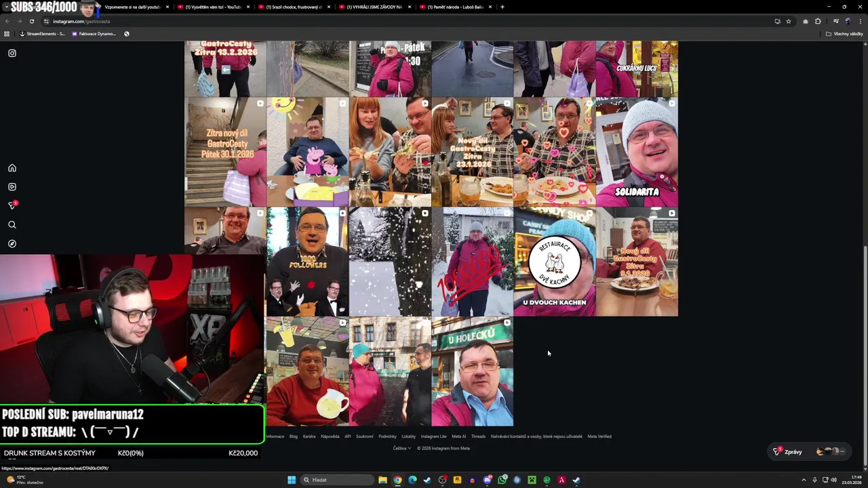Open File Explorer from the taskbar

382,480
